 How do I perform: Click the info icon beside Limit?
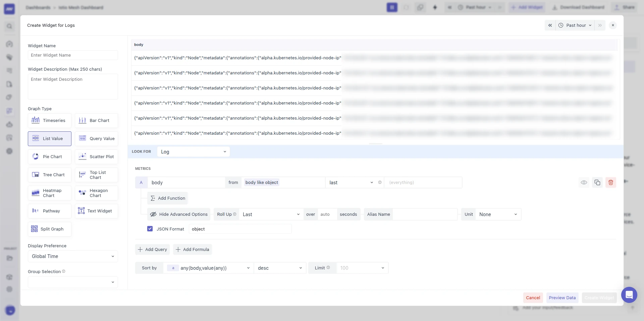point(328,268)
